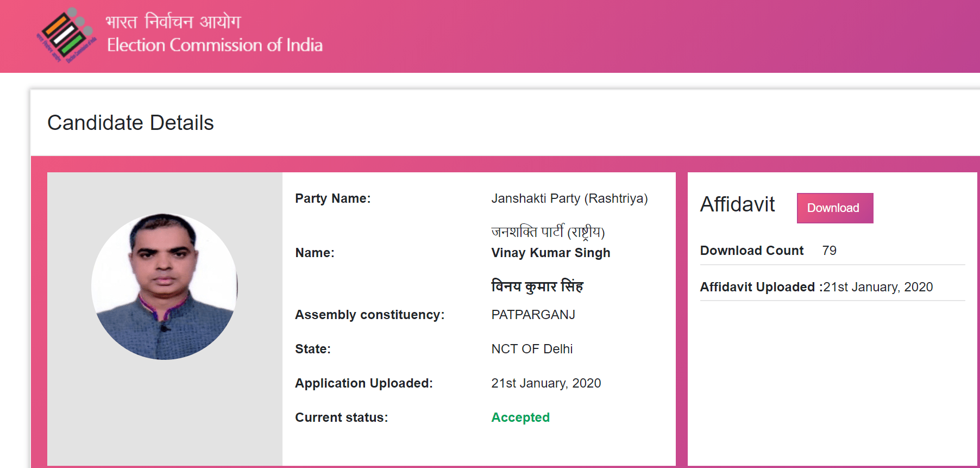Viewport: 980px width, 468px height.
Task: Download the candidate affidavit
Action: 835,208
